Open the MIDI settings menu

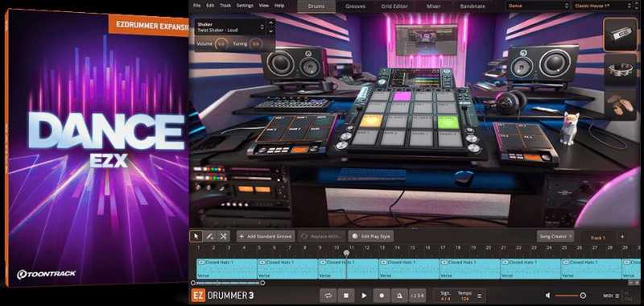(x=611, y=296)
